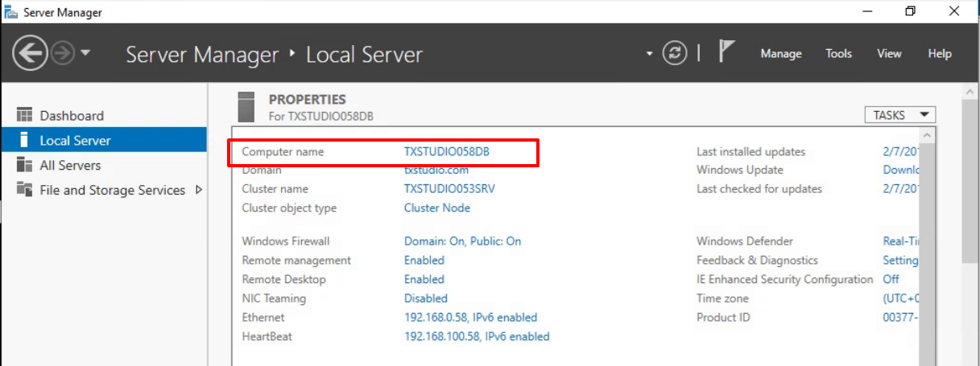Restore down the Server Manager window
The width and height of the screenshot is (980, 366).
coord(910,11)
